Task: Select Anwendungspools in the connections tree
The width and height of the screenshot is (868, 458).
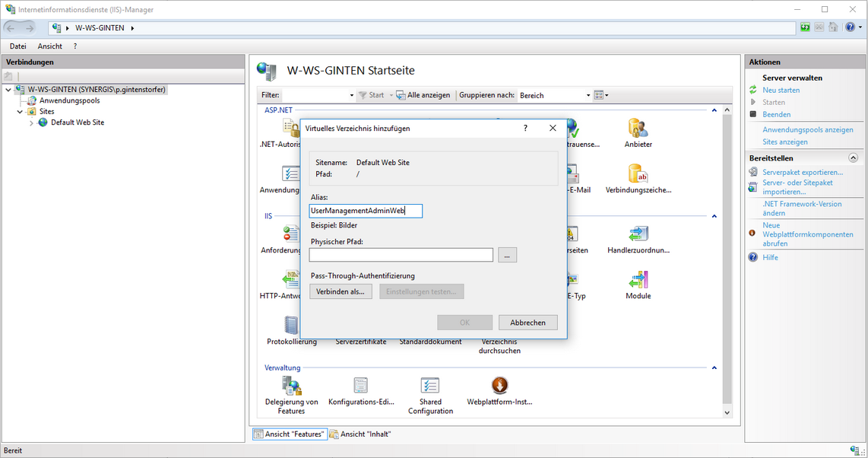Action: click(69, 100)
